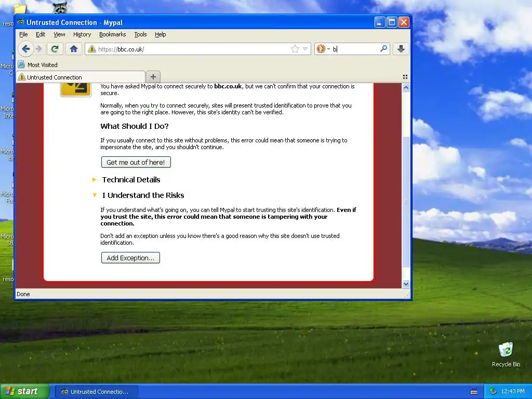The height and width of the screenshot is (399, 532).
Task: Open the View menu
Action: coord(59,34)
